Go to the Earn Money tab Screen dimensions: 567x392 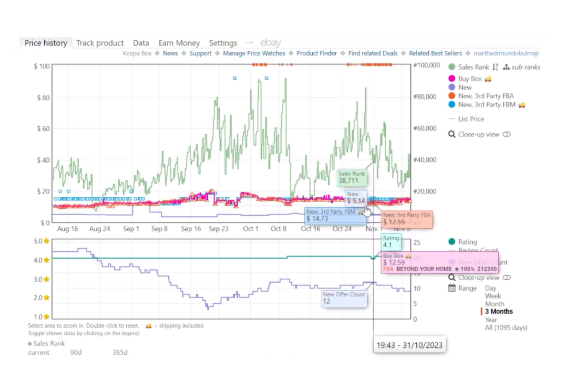(179, 43)
